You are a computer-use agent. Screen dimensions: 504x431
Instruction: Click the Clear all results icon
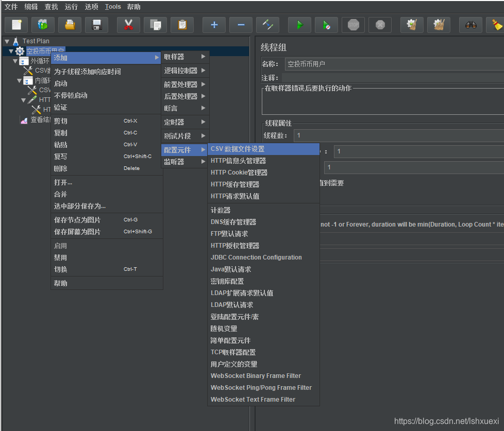[439, 25]
